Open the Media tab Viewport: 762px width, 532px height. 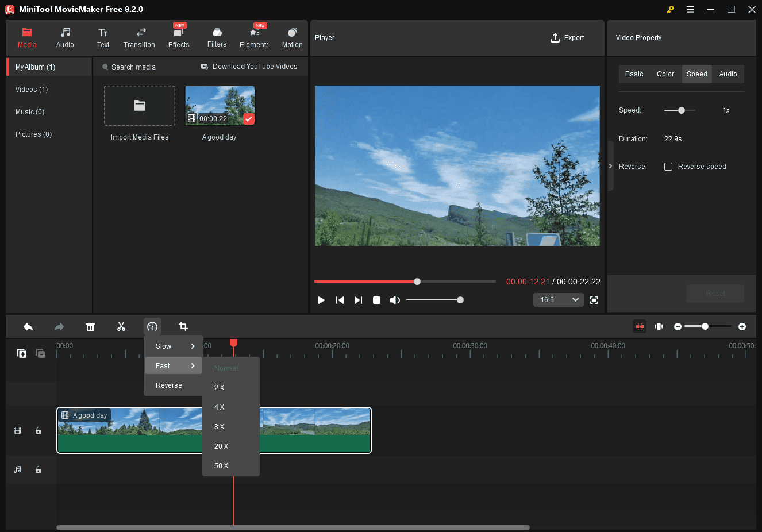point(27,38)
